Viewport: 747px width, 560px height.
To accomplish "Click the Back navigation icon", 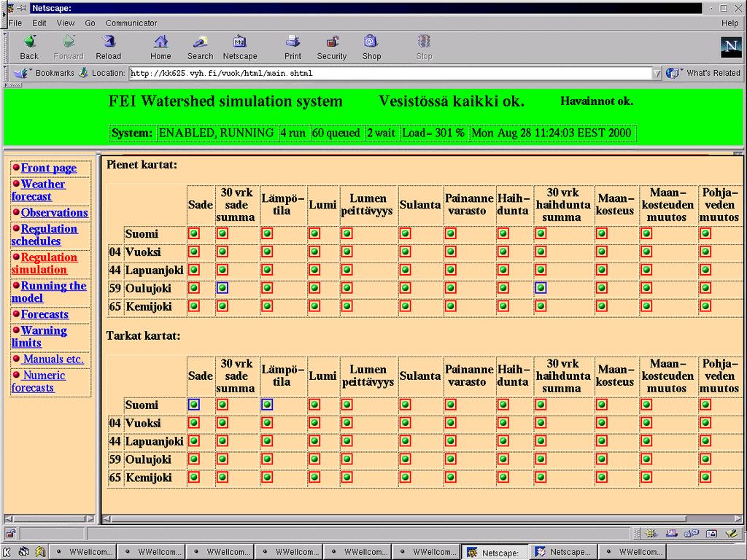I will pyautogui.click(x=29, y=42).
